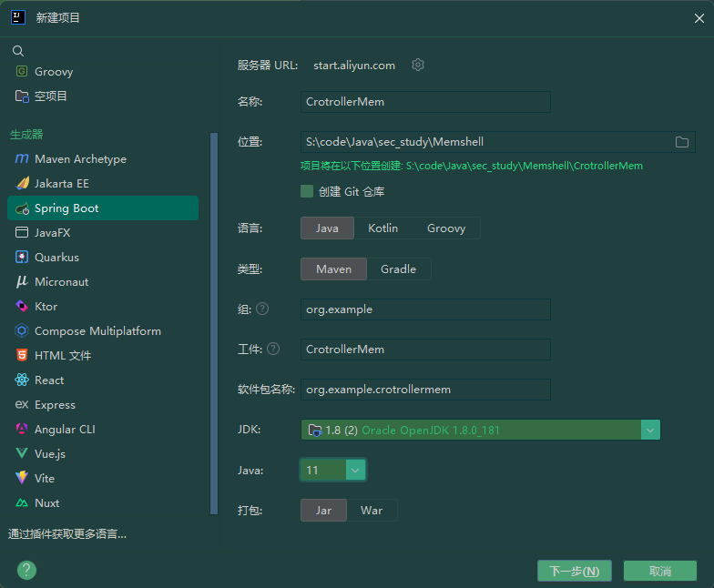Click the empty project folder icon
Image resolution: width=714 pixels, height=588 pixels.
[22, 96]
